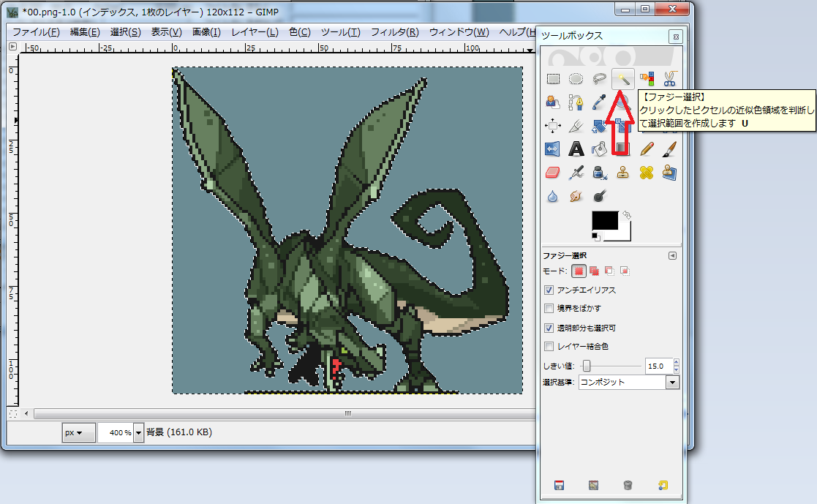Select the Rectangle Select tool
Image resolution: width=817 pixels, height=504 pixels.
554,78
